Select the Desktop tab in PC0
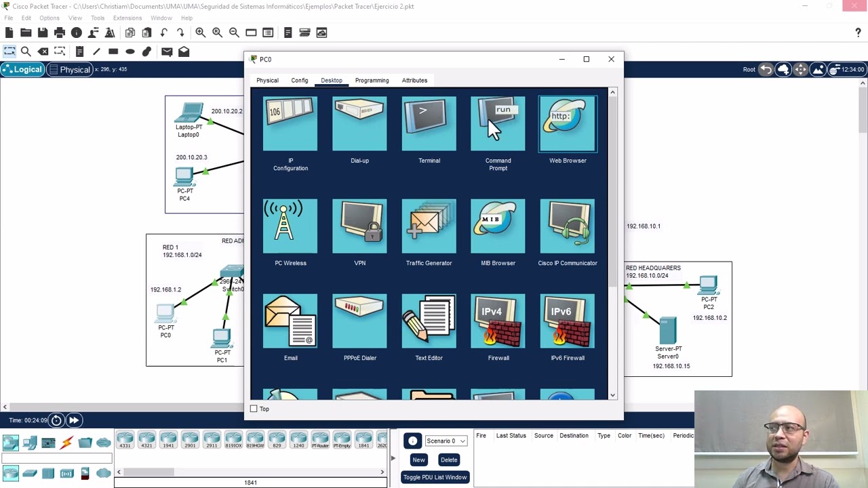The image size is (868, 488). (332, 81)
